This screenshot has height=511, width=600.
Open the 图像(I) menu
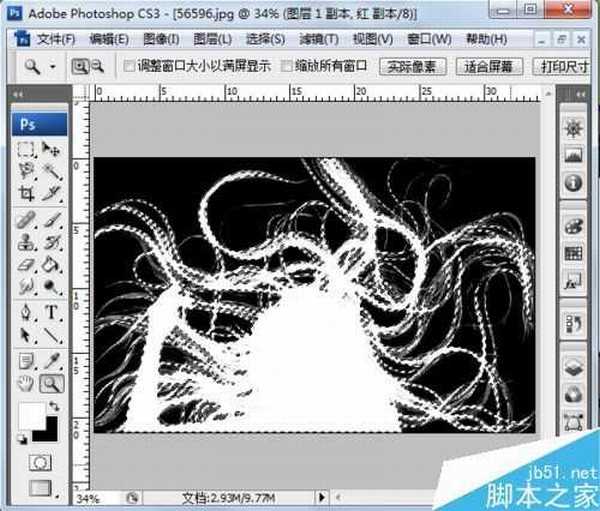click(x=161, y=39)
